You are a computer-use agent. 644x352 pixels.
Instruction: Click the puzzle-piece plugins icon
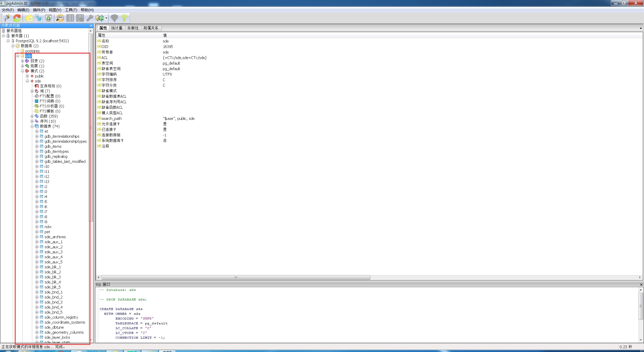100,18
